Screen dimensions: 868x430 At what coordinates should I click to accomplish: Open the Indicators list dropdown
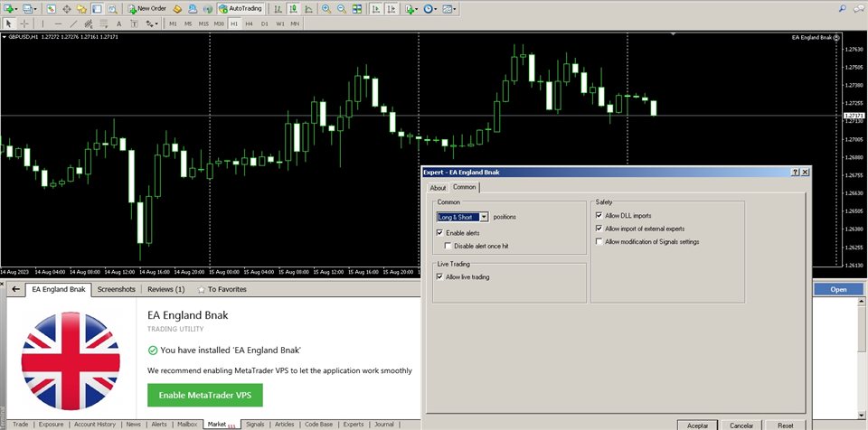coord(411,9)
